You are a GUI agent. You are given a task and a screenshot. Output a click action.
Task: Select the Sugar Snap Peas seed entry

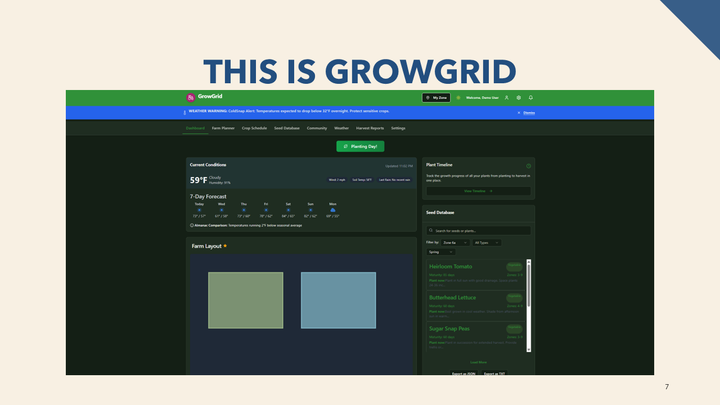476,337
